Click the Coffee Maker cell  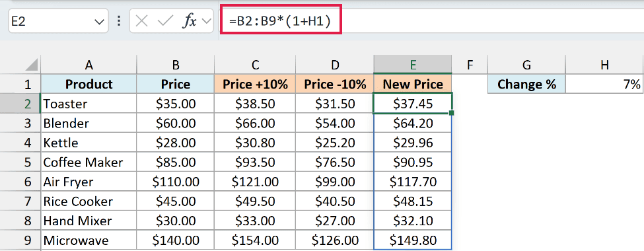click(x=89, y=162)
